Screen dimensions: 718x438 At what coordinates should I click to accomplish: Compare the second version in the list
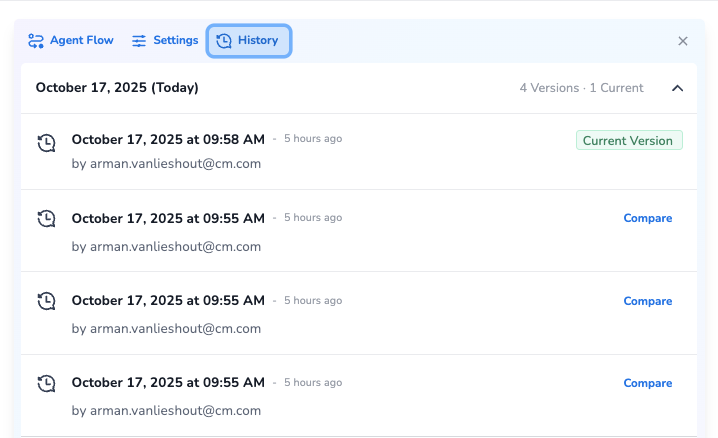pyautogui.click(x=647, y=218)
